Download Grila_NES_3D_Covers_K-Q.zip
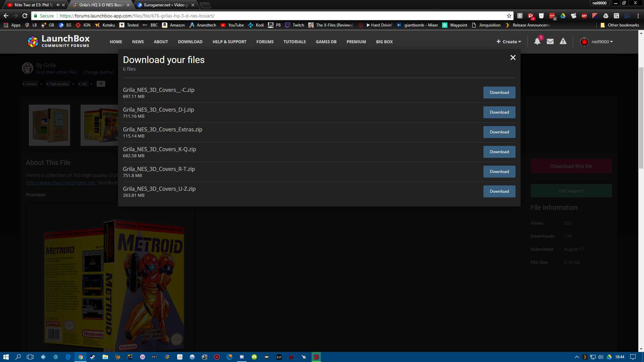This screenshot has height=362, width=644. coord(499,152)
